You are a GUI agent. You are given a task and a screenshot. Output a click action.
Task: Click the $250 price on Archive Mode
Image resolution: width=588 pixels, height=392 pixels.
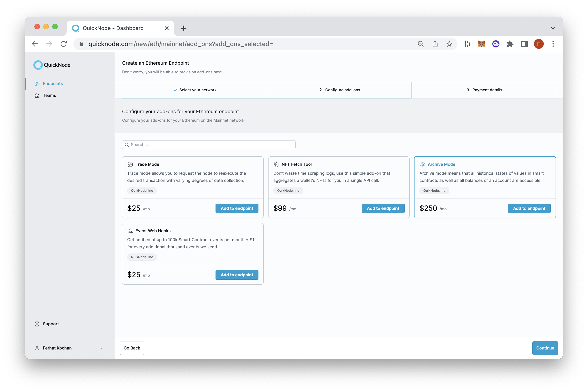tap(428, 208)
